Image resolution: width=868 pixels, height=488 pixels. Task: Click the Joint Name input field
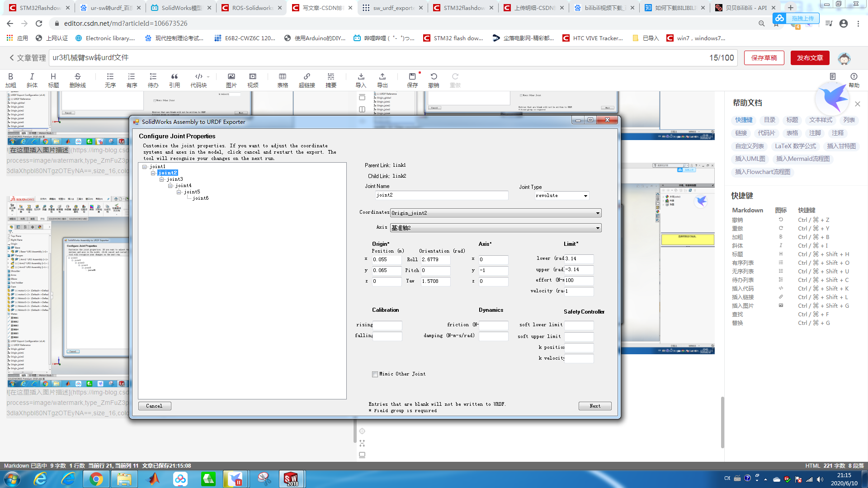point(442,195)
